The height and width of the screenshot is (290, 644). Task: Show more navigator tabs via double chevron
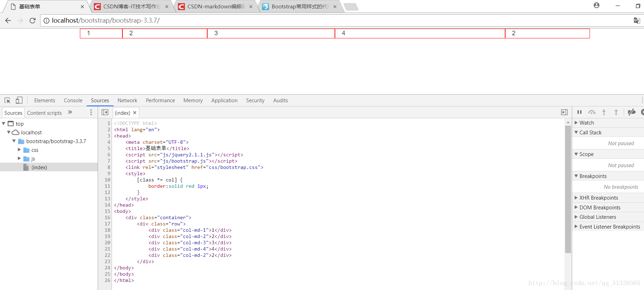point(70,112)
